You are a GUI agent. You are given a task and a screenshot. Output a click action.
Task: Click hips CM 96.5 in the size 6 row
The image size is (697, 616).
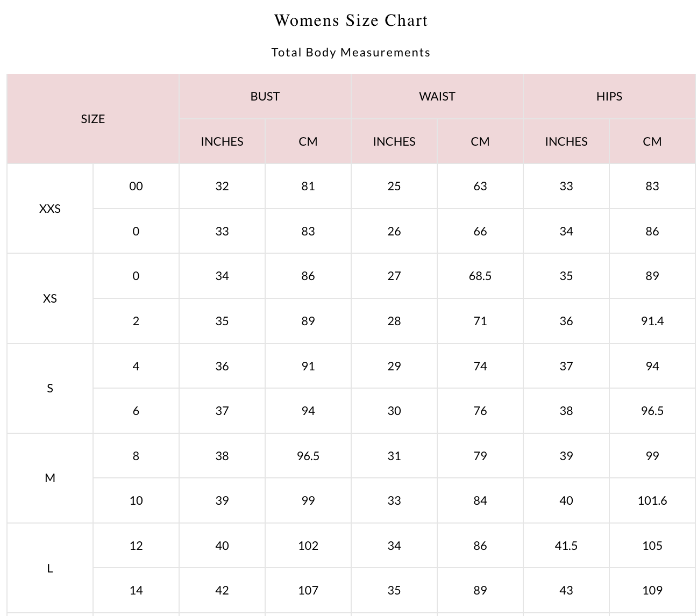point(652,411)
